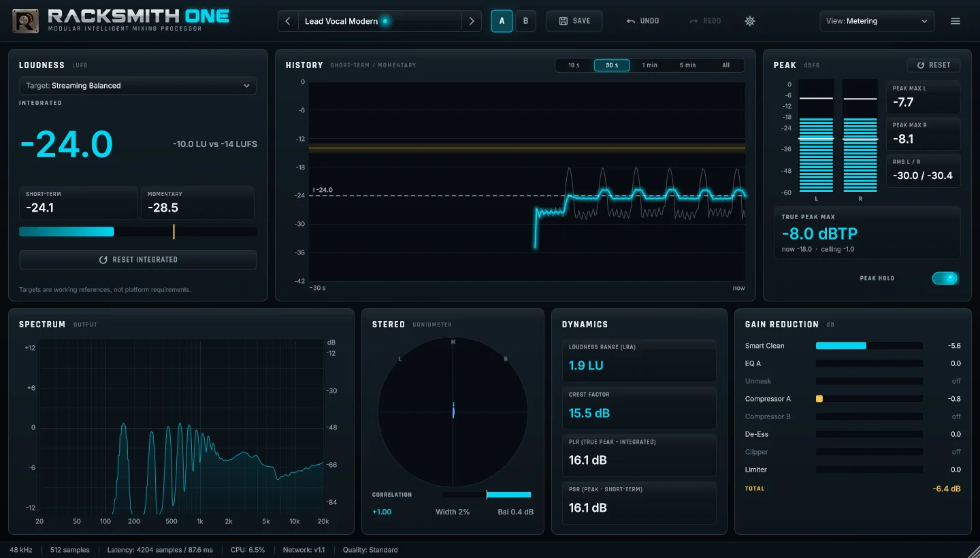Click the Smart Clean gain reduction bar
Image resolution: width=980 pixels, height=558 pixels.
pyautogui.click(x=869, y=346)
